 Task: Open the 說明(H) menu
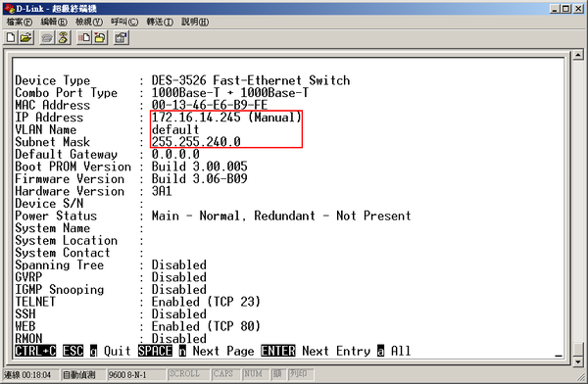(195, 23)
